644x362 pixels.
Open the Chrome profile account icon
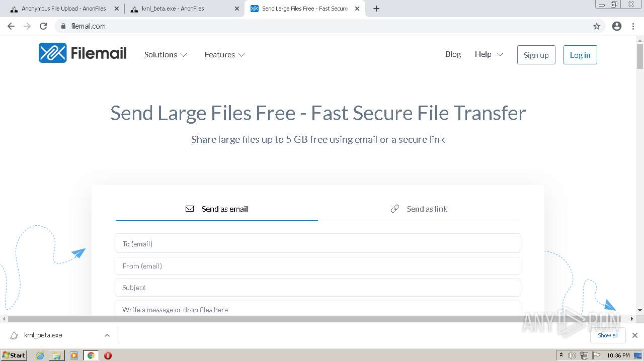pos(617,26)
